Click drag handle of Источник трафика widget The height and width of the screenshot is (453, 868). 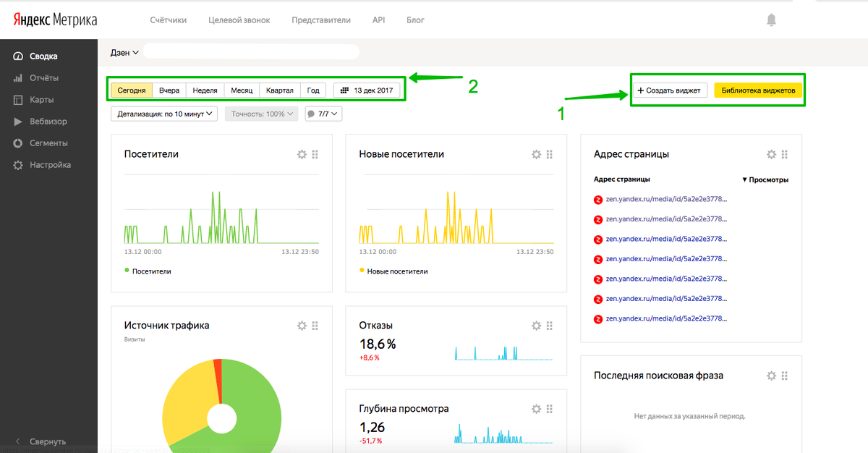point(315,326)
